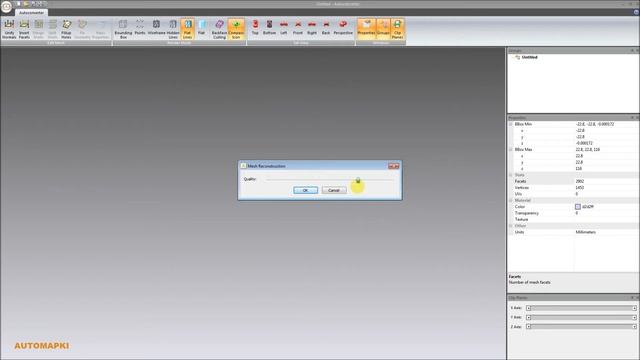Click X Axis slider right arrow

point(634,308)
